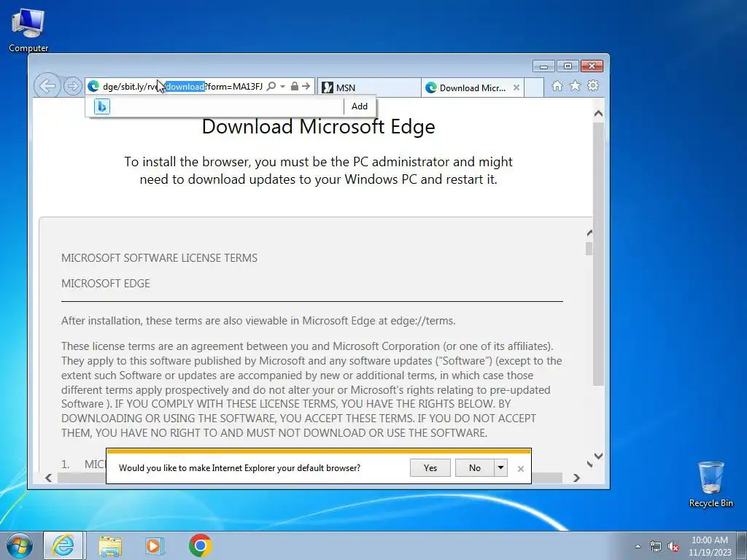Click Internet Explorer taskbar icon
This screenshot has height=560, width=747.
(64, 545)
